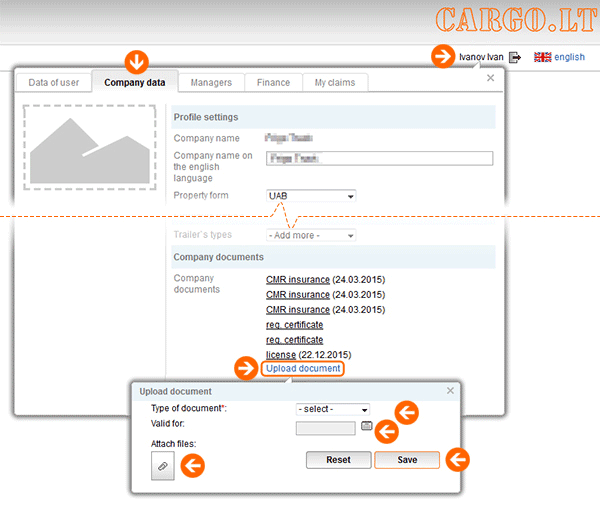Close the company profile window
Viewport: 600px width, 507px height.
(x=490, y=77)
